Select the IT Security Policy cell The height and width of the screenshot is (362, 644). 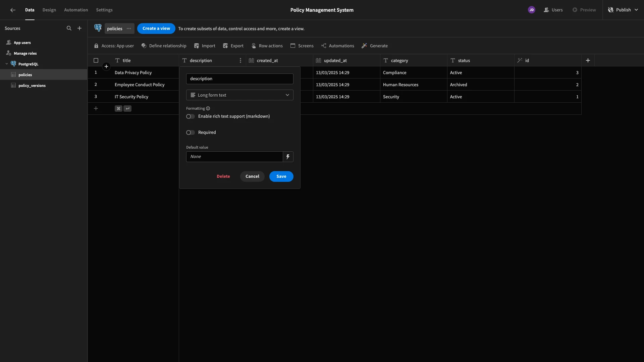point(145,97)
